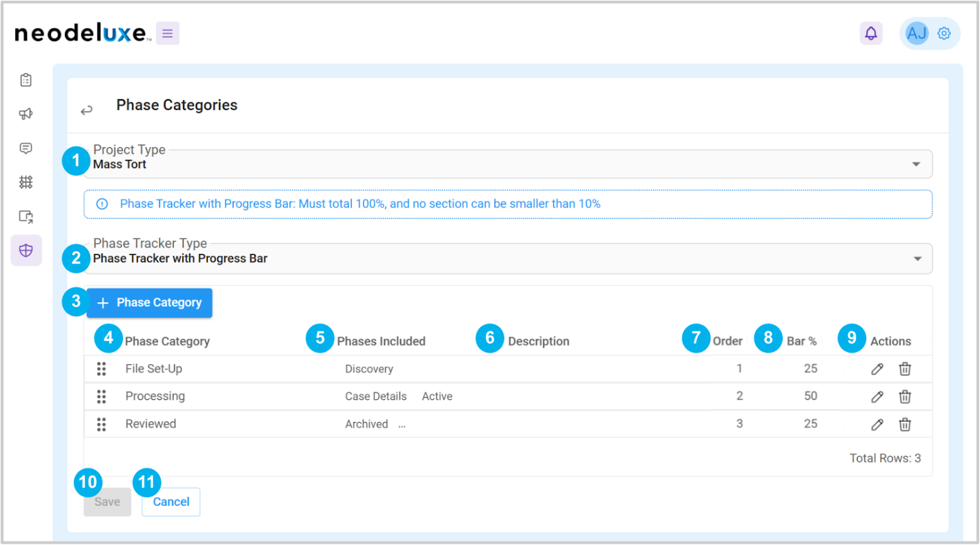Screen dimensions: 980x545
Task: Click the Archived phase chip
Action: 366,424
